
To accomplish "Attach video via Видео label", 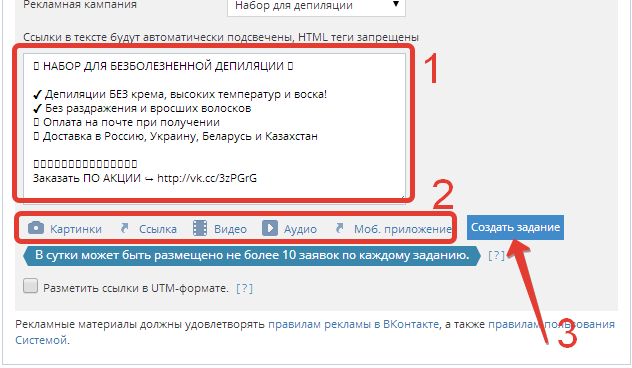I will tap(230, 229).
